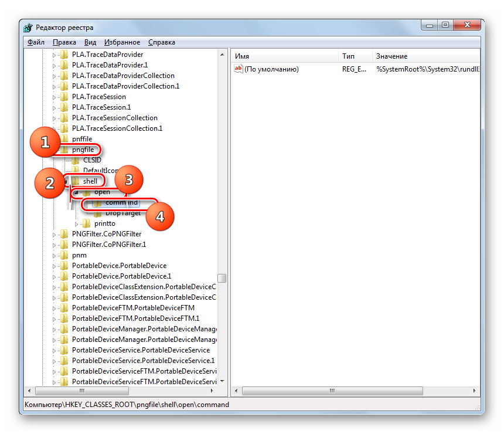The width and height of the screenshot is (504, 434).
Task: Expand the printto registry key
Action: 76,224
